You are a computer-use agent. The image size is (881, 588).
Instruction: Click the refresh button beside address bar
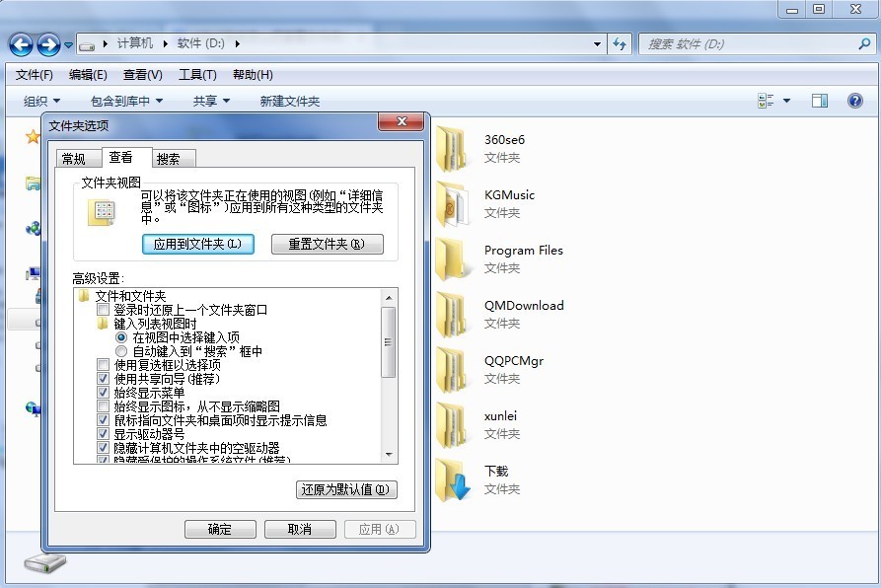click(620, 43)
